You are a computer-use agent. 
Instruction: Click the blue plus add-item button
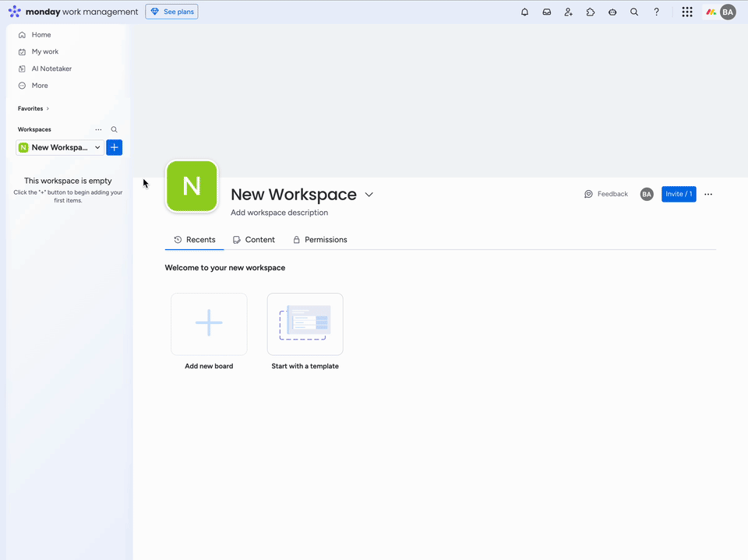click(115, 147)
